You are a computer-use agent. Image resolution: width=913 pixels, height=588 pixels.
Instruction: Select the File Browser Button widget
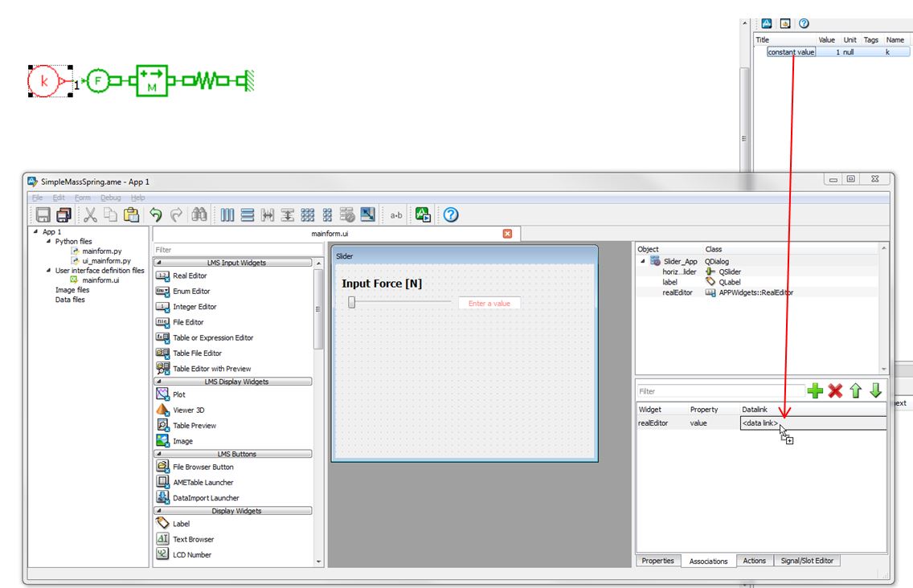tap(203, 467)
